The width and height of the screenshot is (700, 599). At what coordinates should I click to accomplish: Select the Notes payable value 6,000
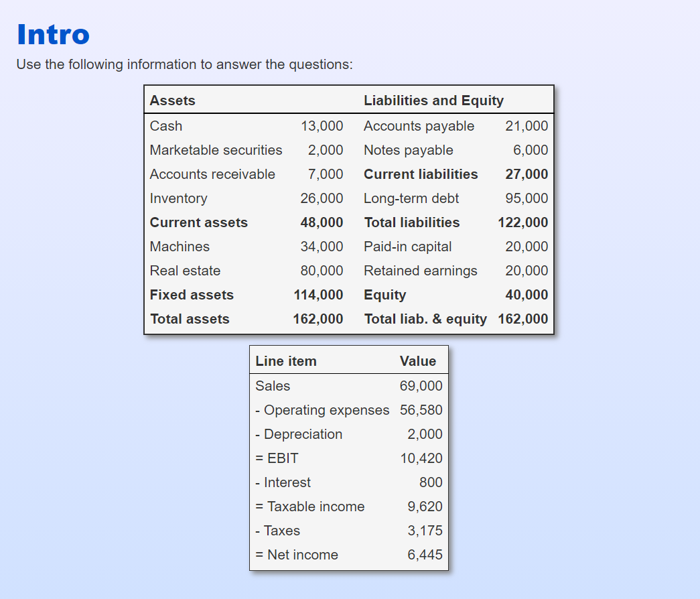pyautogui.click(x=531, y=150)
